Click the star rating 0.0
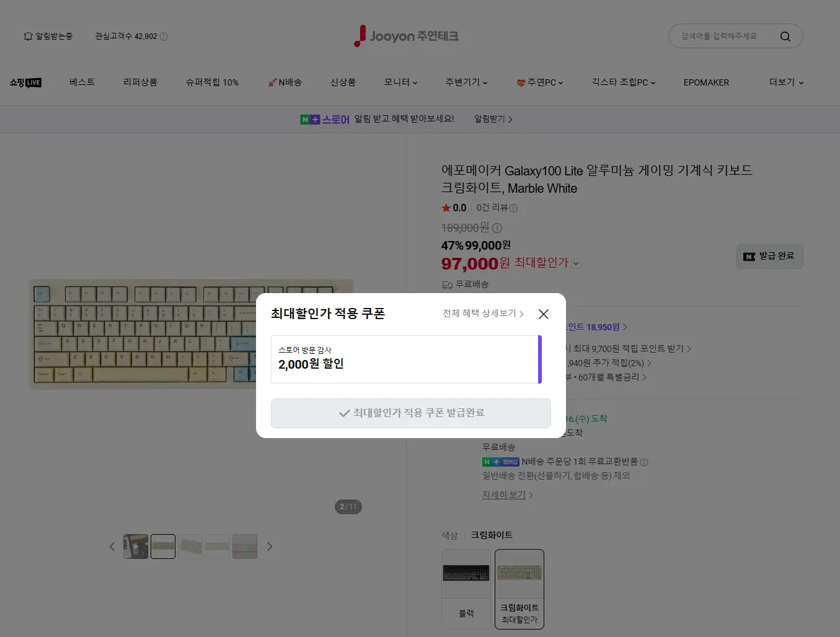The height and width of the screenshot is (637, 840). pos(454,208)
